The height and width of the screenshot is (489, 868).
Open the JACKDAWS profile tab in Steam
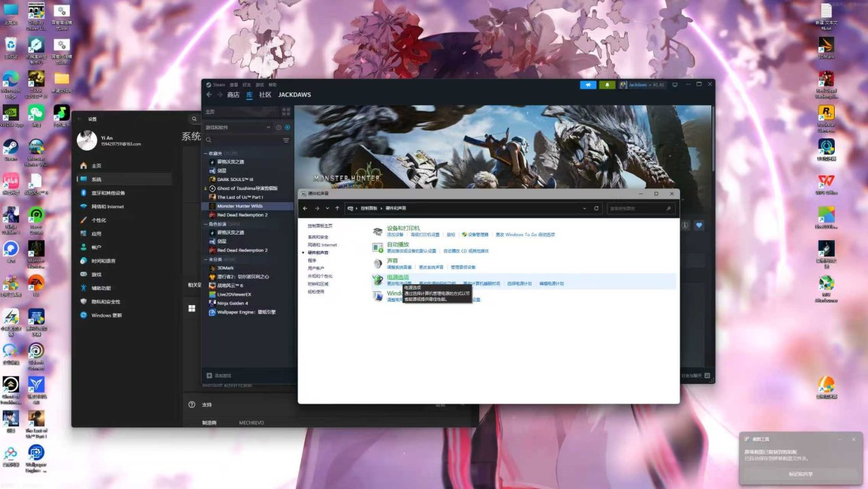(294, 95)
